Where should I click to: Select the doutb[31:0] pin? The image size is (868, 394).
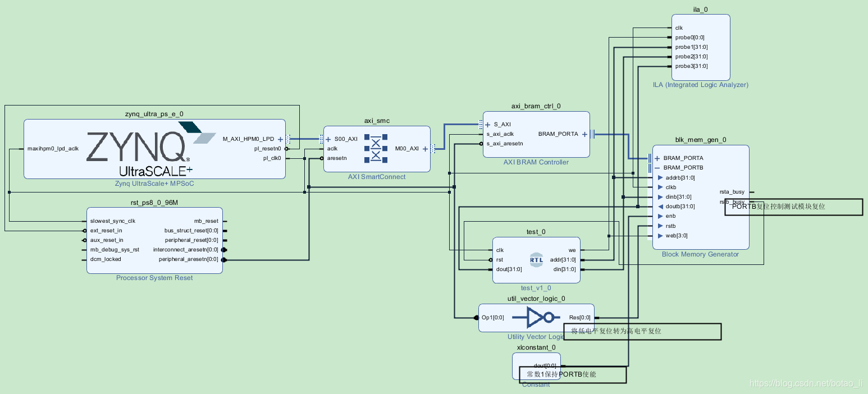[x=680, y=206]
